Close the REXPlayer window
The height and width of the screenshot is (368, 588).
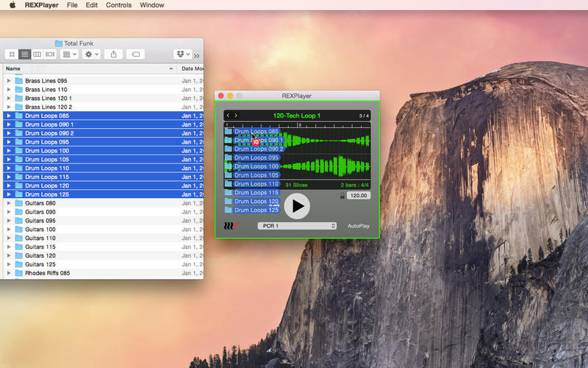(221, 96)
